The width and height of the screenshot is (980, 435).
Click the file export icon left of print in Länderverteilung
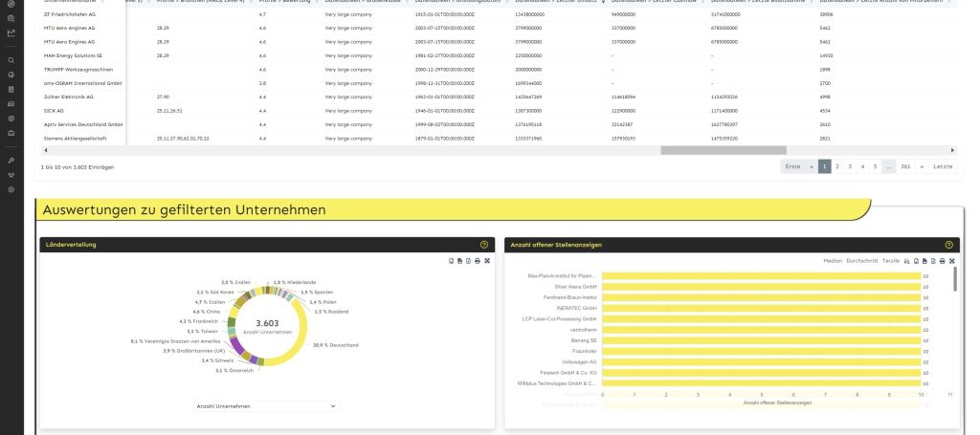click(469, 261)
